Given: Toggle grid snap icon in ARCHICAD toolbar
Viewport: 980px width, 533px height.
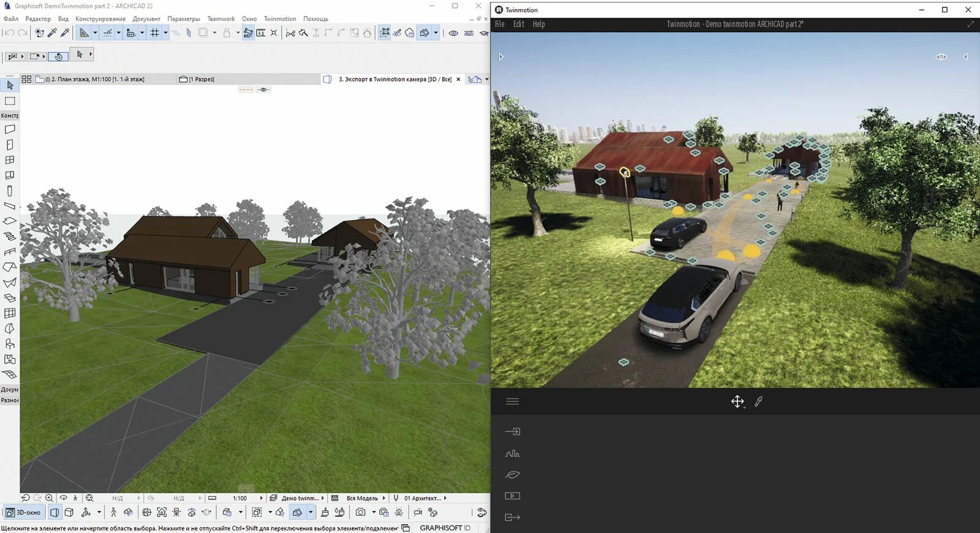Looking at the screenshot, I should [155, 33].
